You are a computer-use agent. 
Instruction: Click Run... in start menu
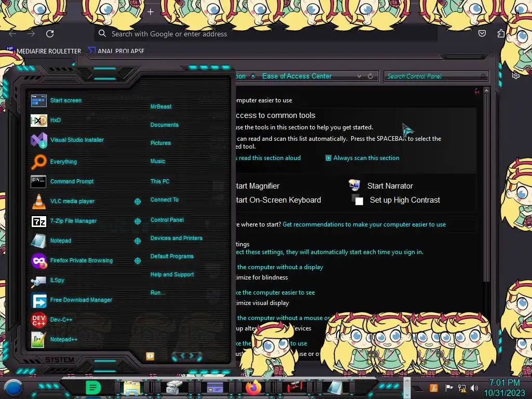pos(157,292)
